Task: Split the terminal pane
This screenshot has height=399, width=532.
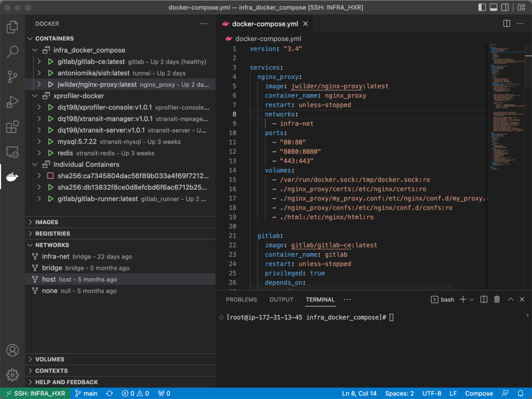Action: point(484,299)
